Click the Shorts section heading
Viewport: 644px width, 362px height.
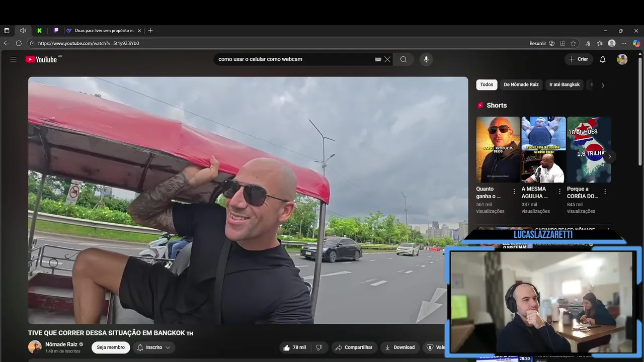[497, 106]
